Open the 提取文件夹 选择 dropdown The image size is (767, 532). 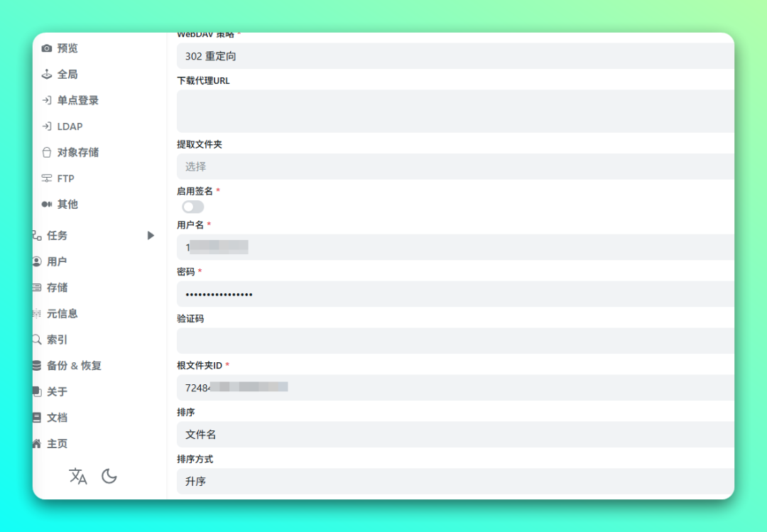455,166
